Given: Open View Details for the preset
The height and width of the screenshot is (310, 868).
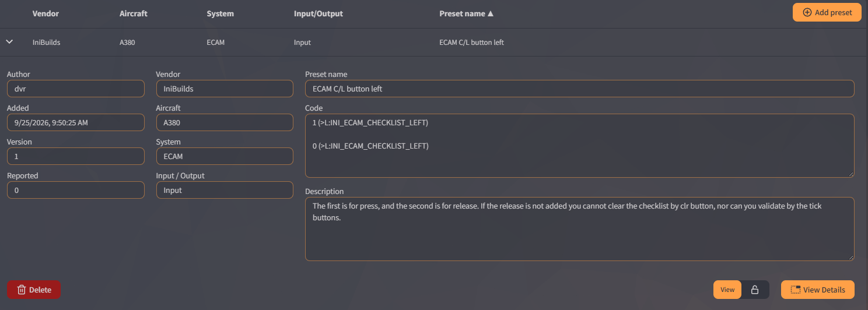Looking at the screenshot, I should click(x=818, y=290).
